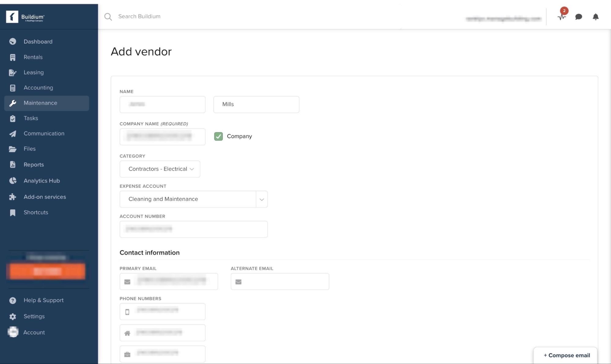Click the Settings gear icon
This screenshot has width=611, height=364.
coord(13,316)
